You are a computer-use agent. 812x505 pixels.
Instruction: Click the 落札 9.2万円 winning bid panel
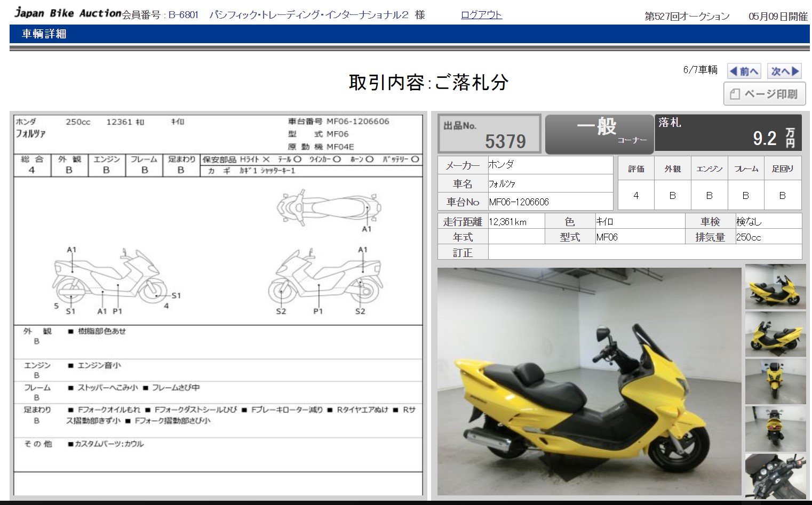(x=728, y=133)
